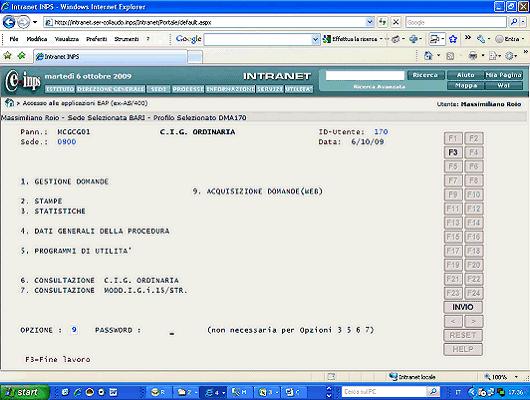530x400 pixels.
Task: Open the DIREZIONE GENERALE navigation tab
Action: 111,89
